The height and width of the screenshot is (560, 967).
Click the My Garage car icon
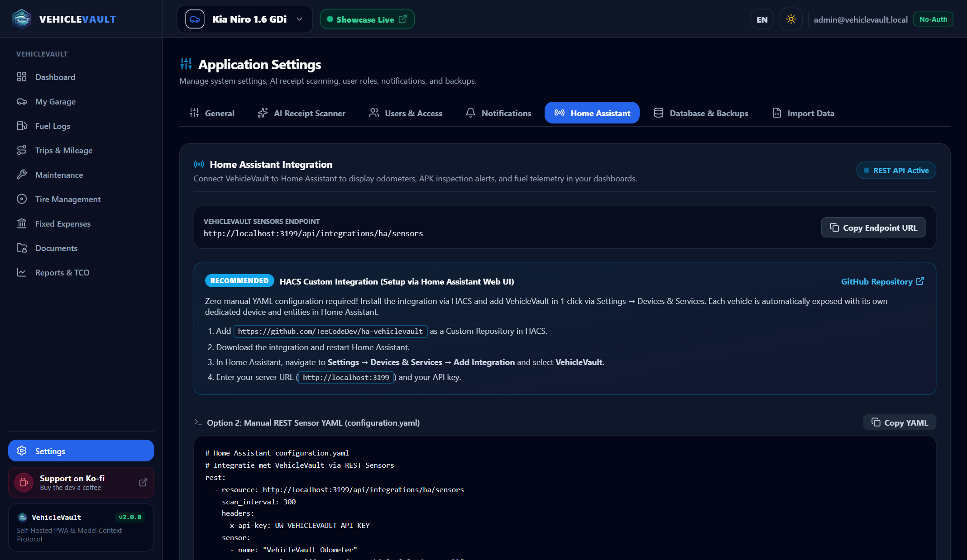[22, 101]
